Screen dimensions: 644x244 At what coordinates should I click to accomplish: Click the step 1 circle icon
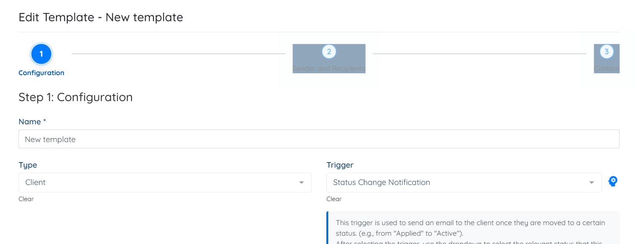click(41, 54)
